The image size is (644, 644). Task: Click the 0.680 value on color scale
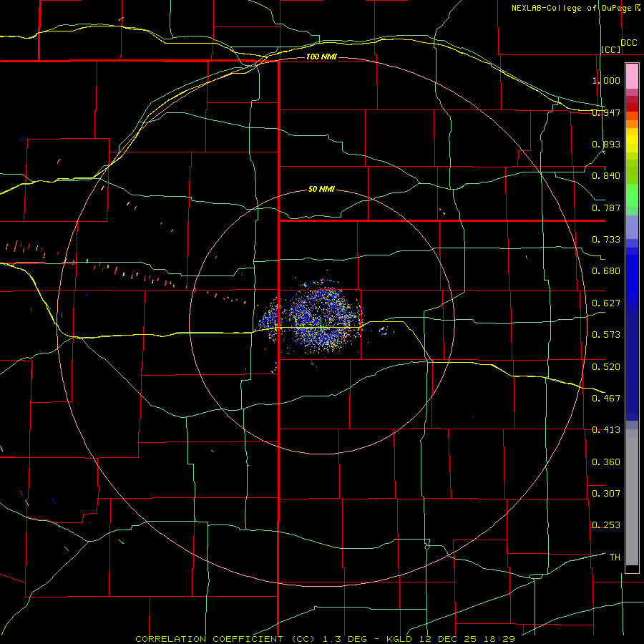pyautogui.click(x=606, y=271)
